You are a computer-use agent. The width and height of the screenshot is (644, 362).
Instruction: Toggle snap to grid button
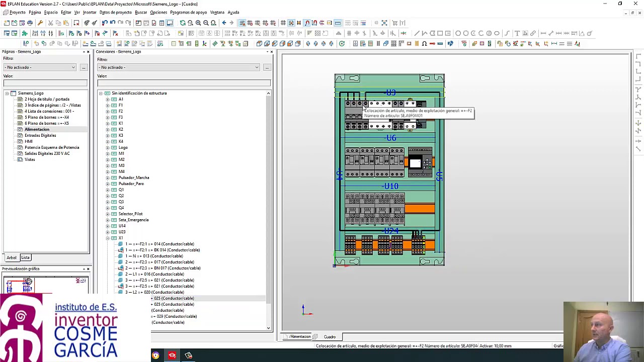[x=291, y=23]
